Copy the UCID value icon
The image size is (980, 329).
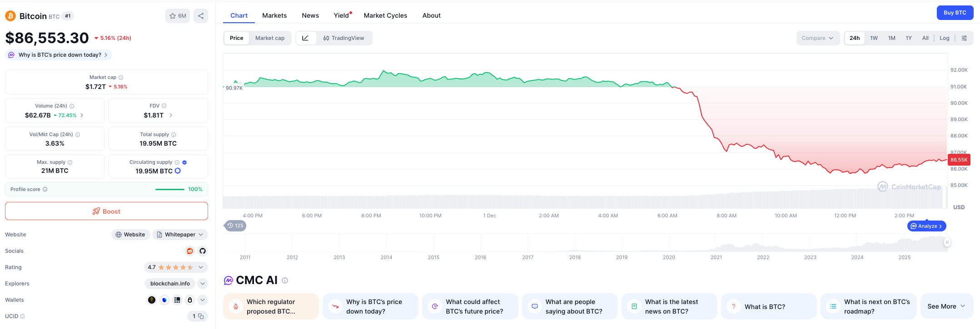click(201, 316)
